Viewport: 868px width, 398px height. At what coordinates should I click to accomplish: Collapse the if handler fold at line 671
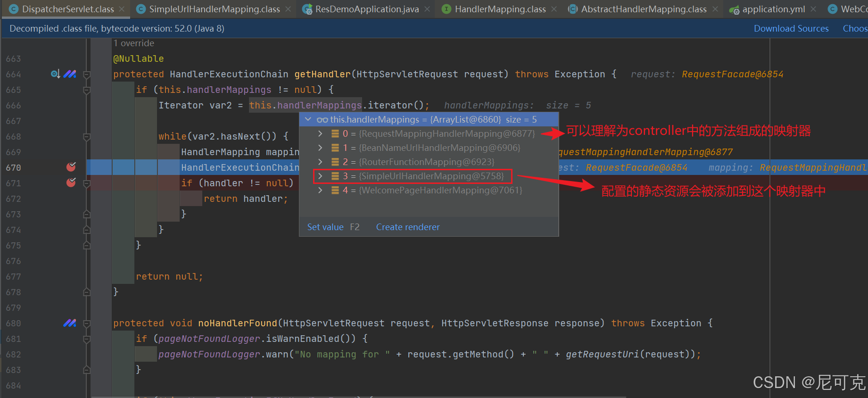click(x=87, y=183)
